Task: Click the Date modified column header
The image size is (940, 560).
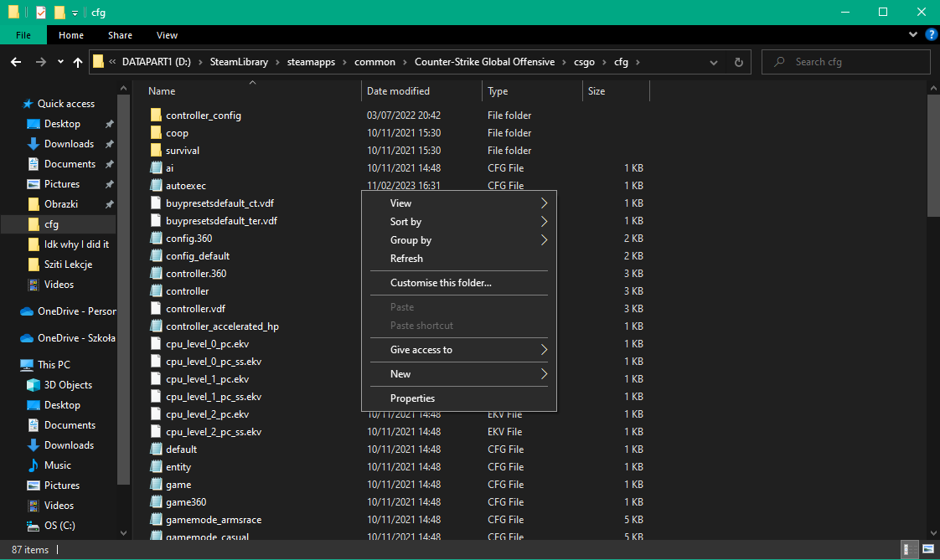Action: click(399, 91)
